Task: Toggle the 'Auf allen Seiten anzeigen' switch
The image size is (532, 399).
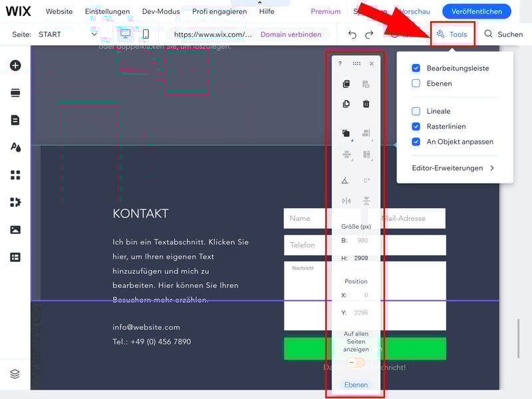Action: [x=356, y=362]
